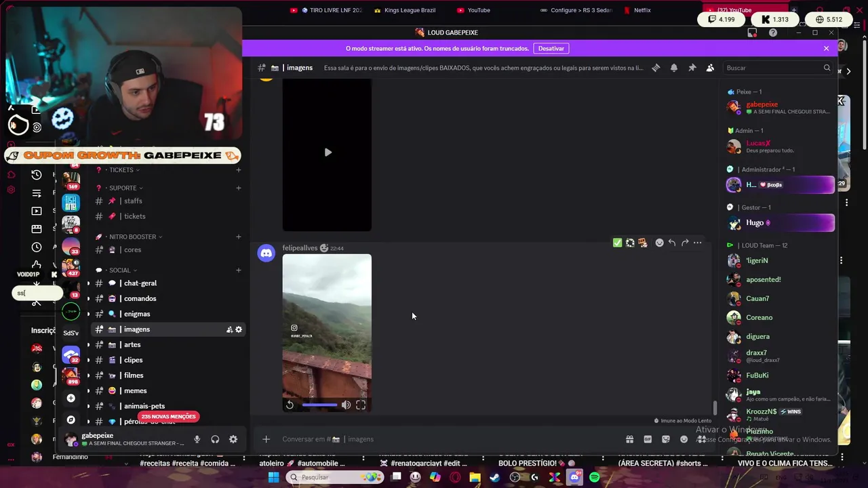
Task: Open the emoji reaction picker on message
Action: pos(659,243)
